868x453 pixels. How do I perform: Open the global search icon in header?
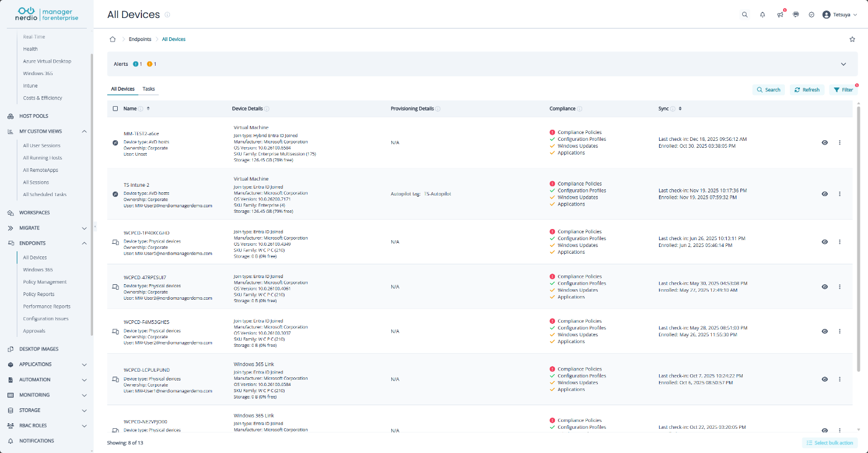tap(745, 15)
